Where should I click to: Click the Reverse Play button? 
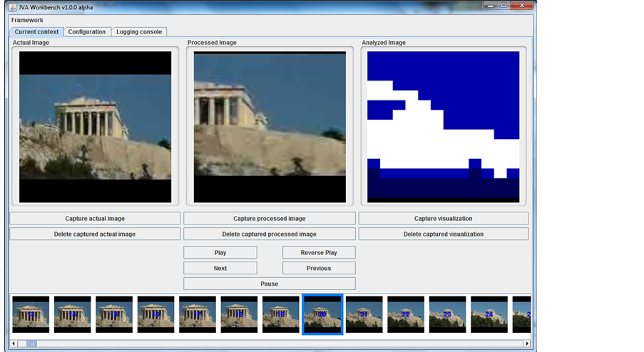pos(319,253)
